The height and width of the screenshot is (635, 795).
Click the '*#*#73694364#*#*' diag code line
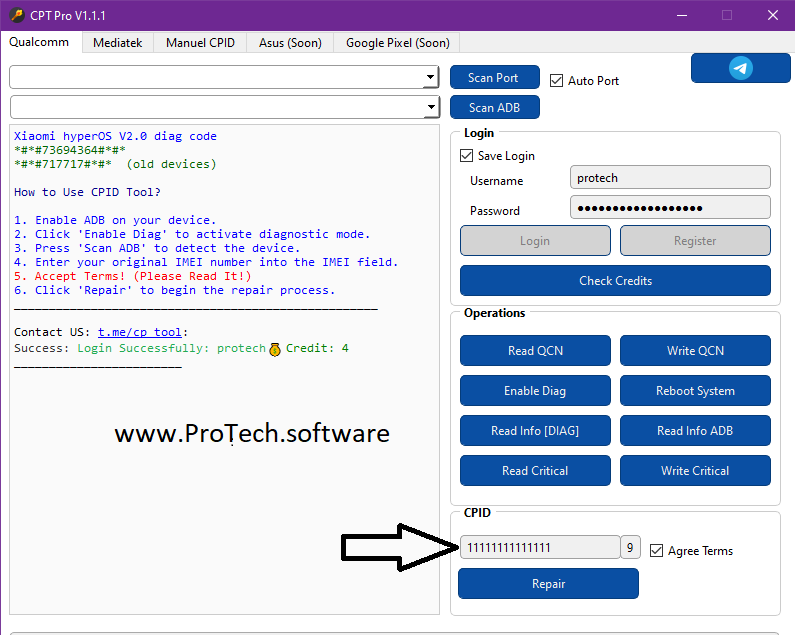(70, 150)
